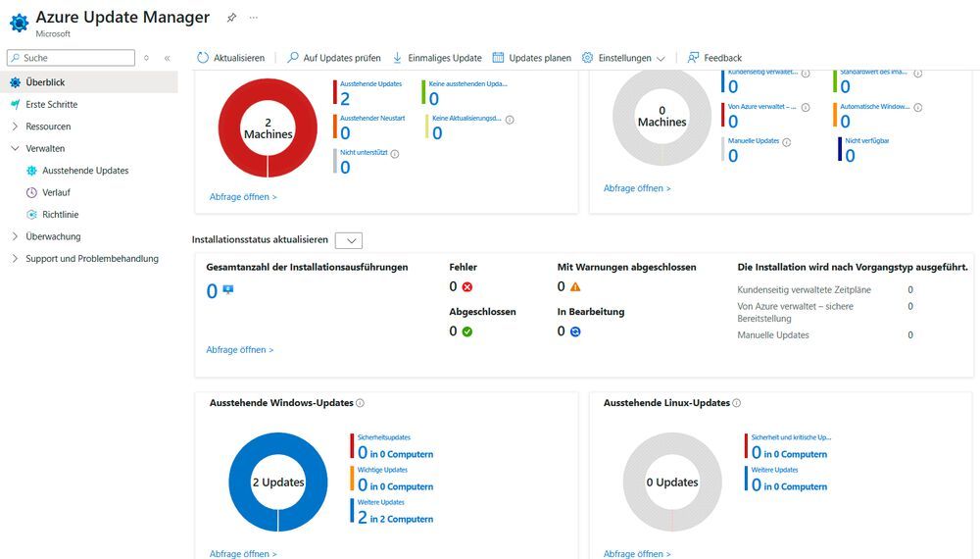Screen dimensions: 980x559
Task: Click the orange warning icon under Mit Warnungen abgeschlossen
Action: [x=575, y=287]
